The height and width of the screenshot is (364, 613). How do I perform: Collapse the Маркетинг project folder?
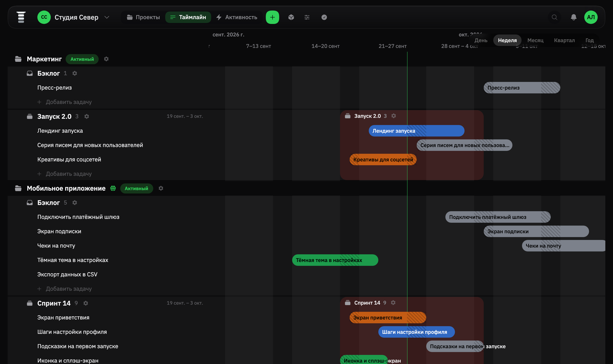click(18, 59)
